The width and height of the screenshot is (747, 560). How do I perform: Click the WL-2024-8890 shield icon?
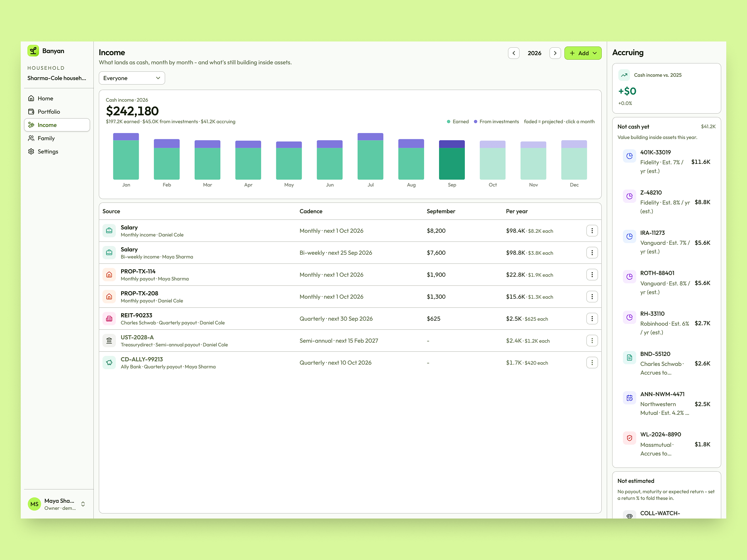630,438
